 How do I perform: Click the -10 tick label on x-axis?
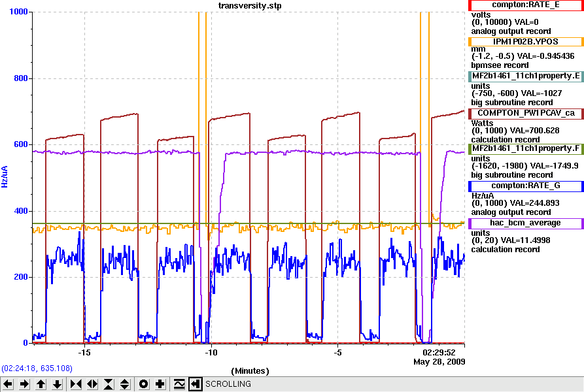(211, 352)
